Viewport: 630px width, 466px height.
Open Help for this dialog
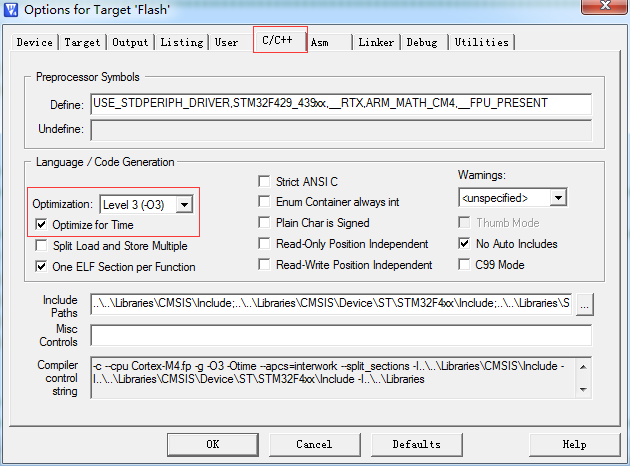click(x=575, y=444)
